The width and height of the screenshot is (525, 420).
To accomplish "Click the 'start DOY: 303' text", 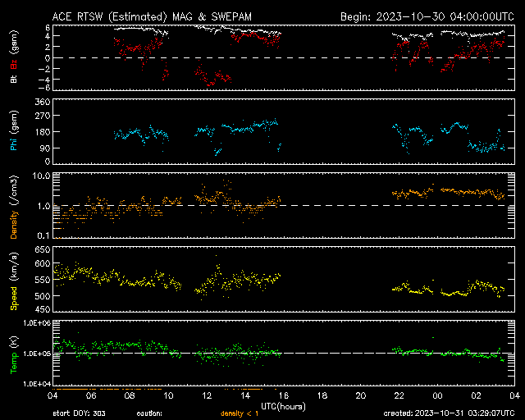I will [80, 413].
